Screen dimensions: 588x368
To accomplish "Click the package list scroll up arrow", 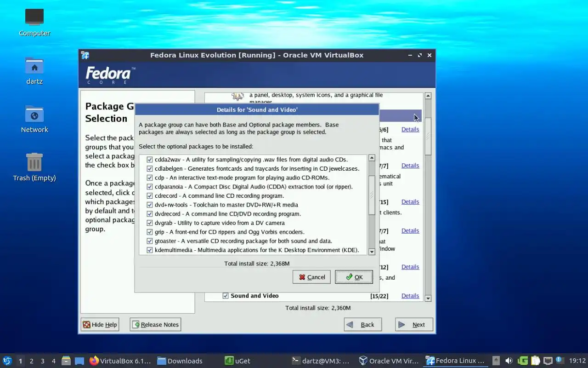I will pyautogui.click(x=372, y=158).
